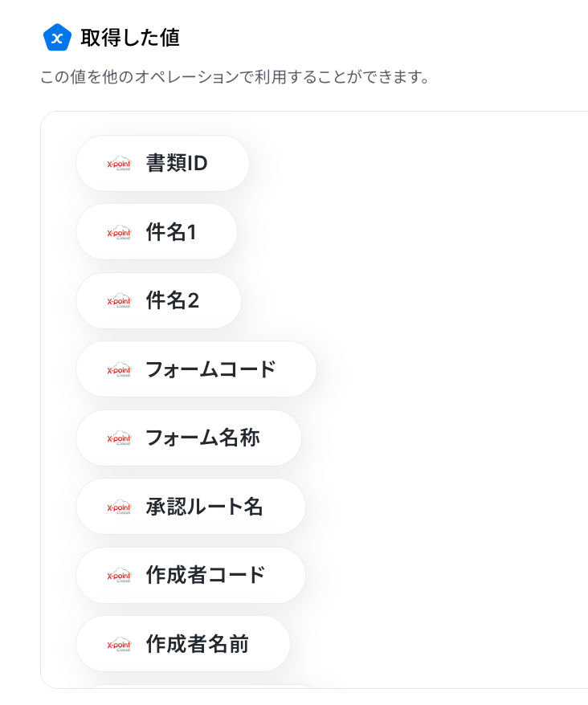
Task: Pick the フォームコード value chip
Action: click(196, 369)
